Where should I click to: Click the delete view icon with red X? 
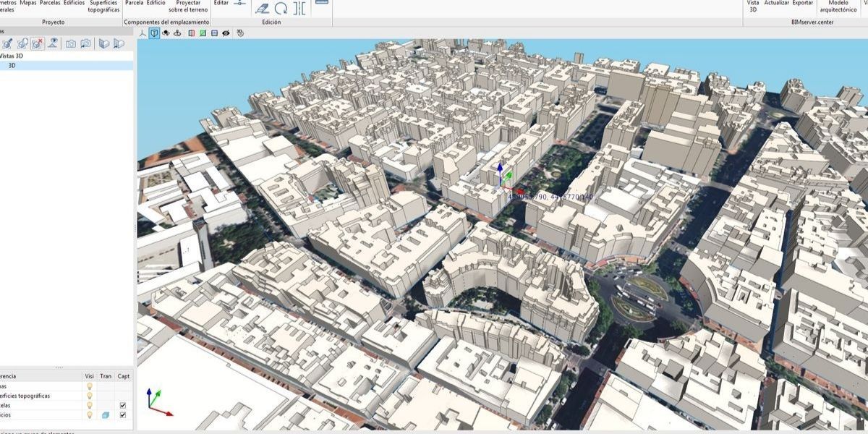(38, 44)
